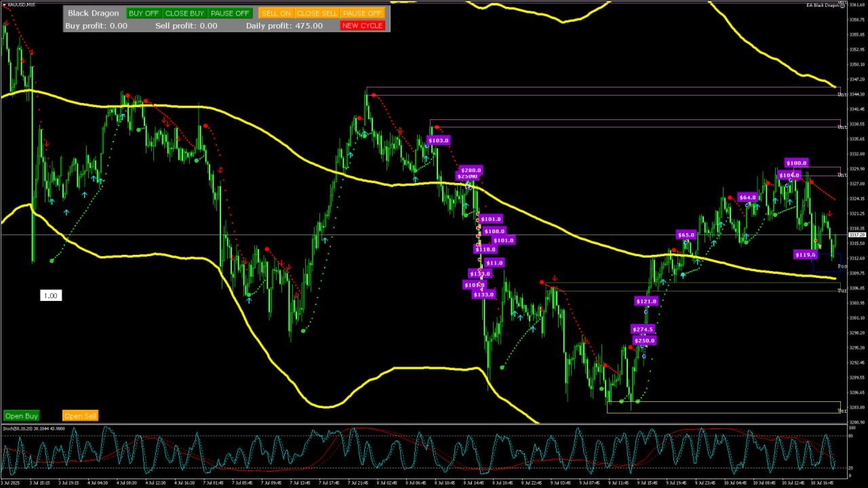868x488 pixels.
Task: Click the $64.0 profit label
Action: tap(747, 197)
